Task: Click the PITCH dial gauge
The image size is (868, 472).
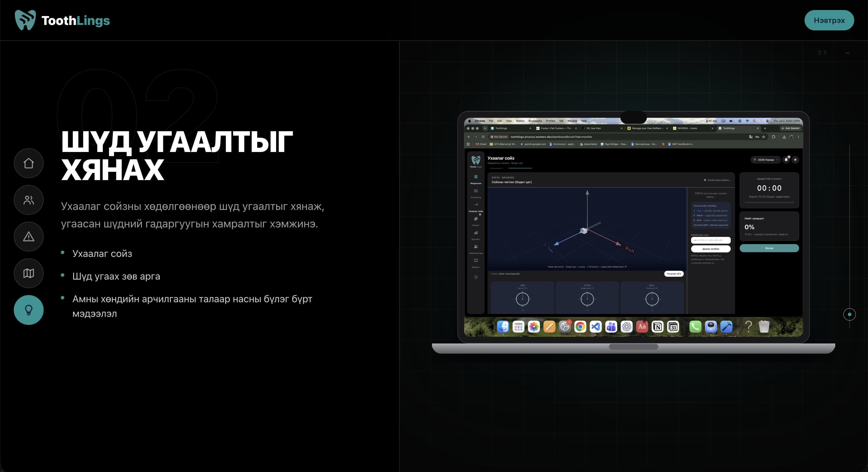Action: pyautogui.click(x=587, y=299)
